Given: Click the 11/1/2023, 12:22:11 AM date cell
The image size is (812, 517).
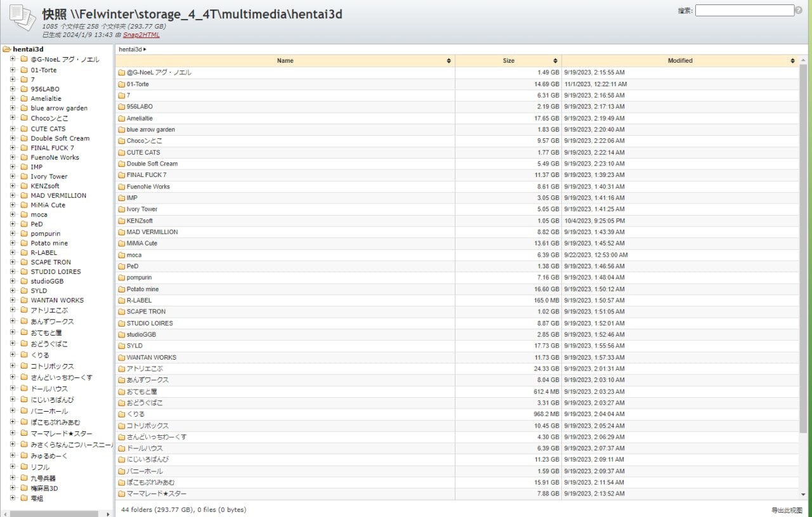Looking at the screenshot, I should [x=595, y=84].
